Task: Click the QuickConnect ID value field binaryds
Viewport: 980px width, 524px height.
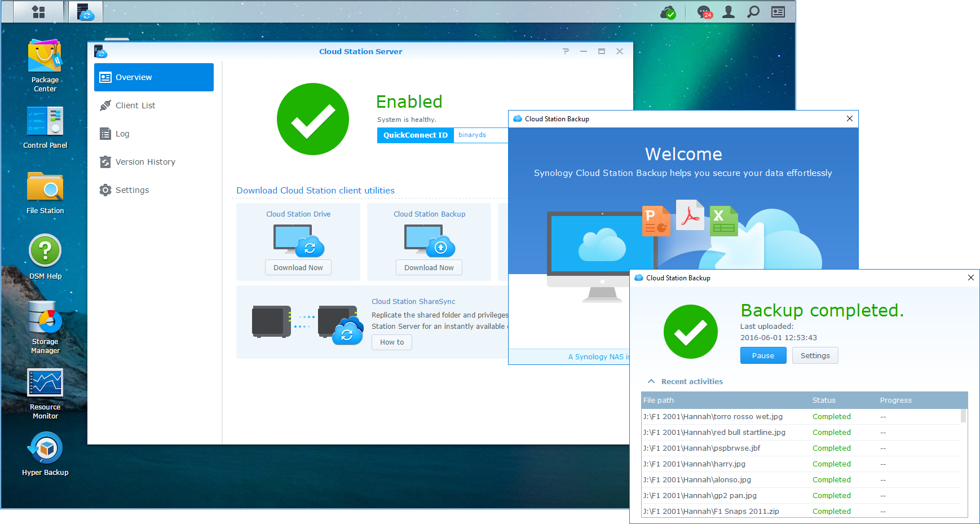Action: click(x=481, y=135)
